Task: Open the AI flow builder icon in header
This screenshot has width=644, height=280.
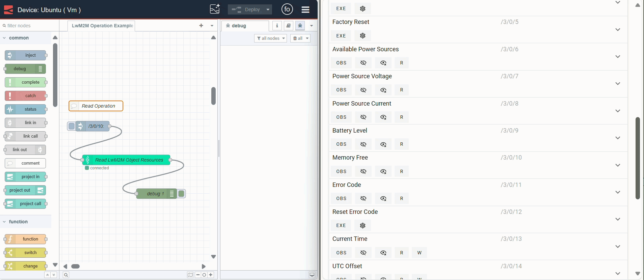Action: coord(215,9)
